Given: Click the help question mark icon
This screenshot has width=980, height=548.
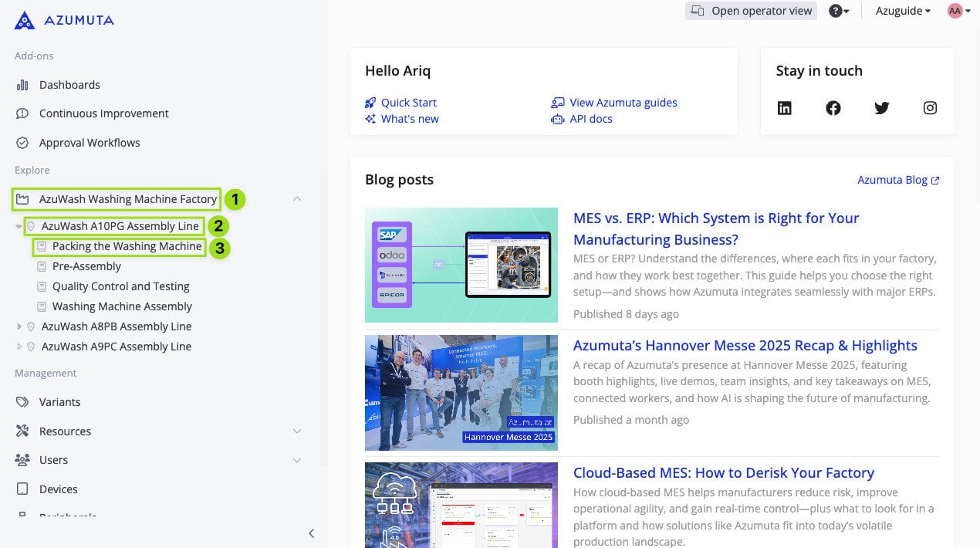Looking at the screenshot, I should (x=836, y=11).
